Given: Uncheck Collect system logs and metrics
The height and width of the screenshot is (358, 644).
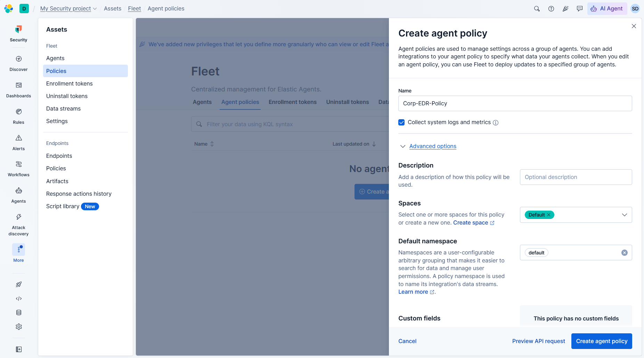Looking at the screenshot, I should click(x=401, y=122).
